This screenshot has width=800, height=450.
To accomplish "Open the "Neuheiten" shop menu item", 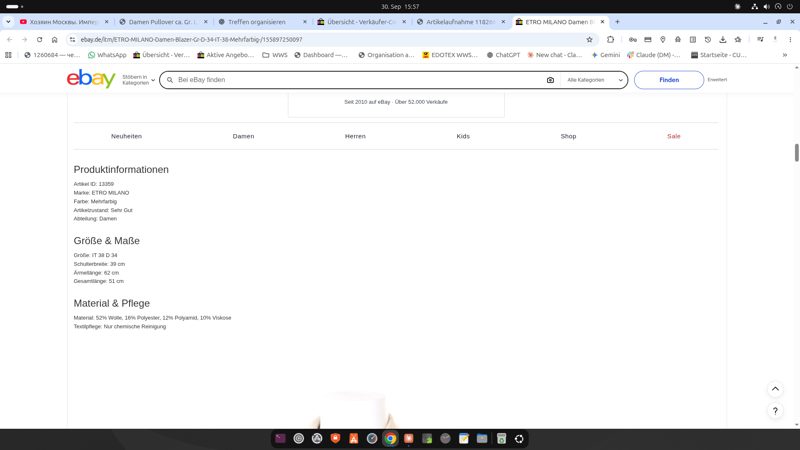I will click(127, 136).
